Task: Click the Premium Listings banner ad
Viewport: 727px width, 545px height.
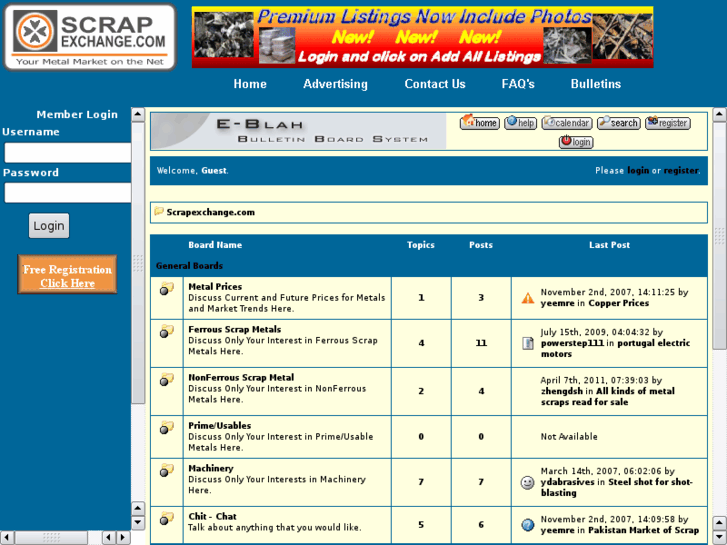Action: point(422,37)
